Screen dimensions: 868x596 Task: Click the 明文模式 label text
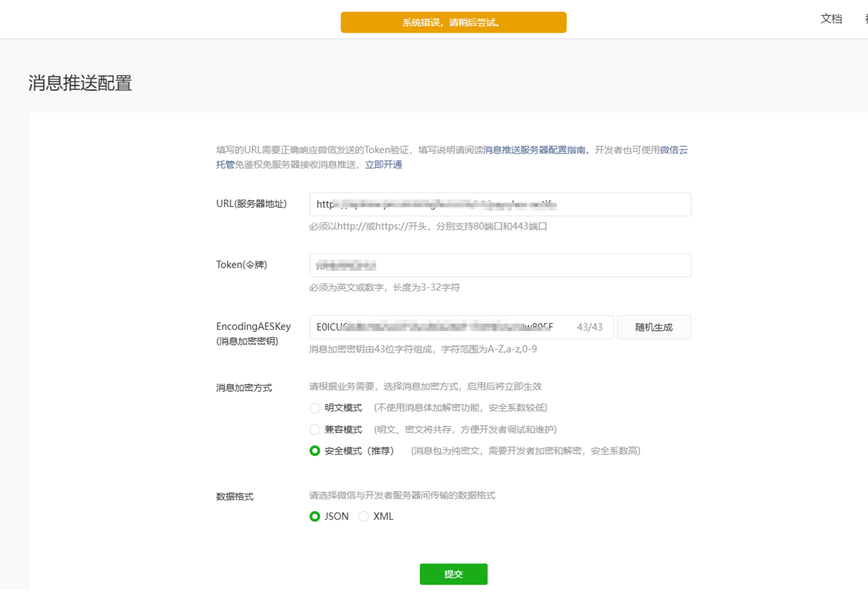(343, 408)
